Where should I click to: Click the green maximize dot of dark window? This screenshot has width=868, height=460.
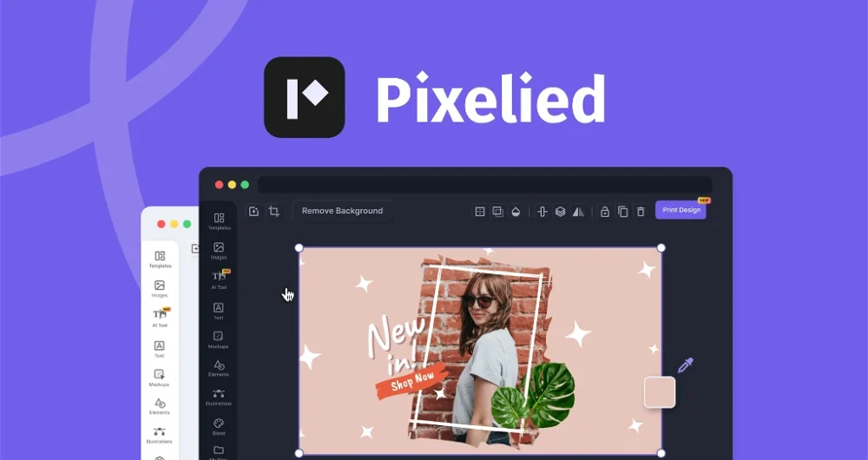point(245,185)
